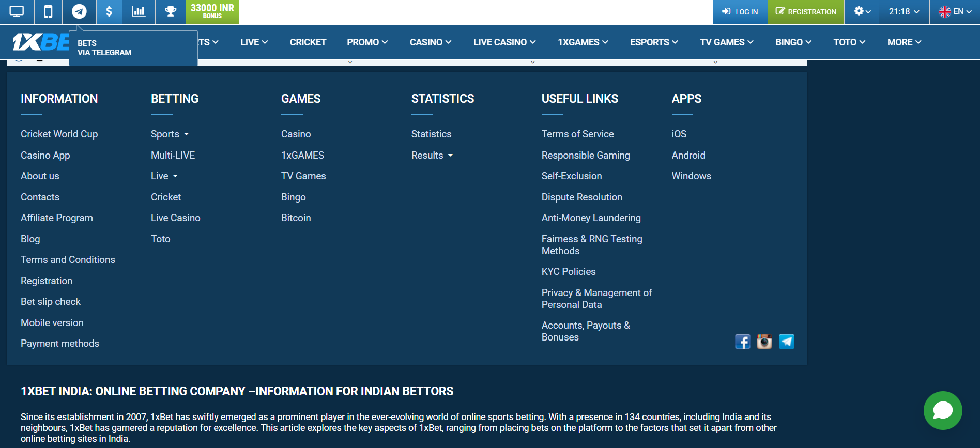
Task: Expand the 1XGAMES menu
Action: pyautogui.click(x=583, y=42)
